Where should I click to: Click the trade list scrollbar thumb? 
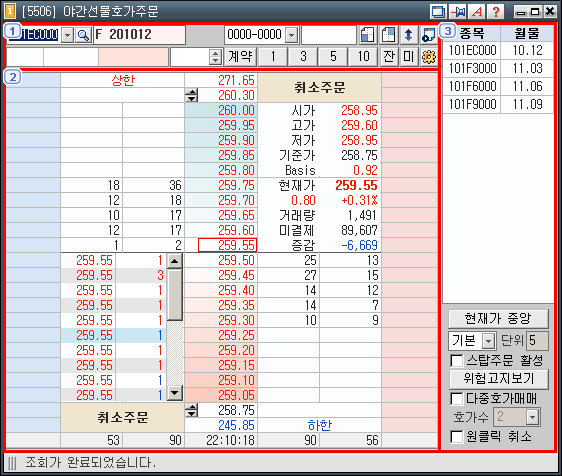175,294
